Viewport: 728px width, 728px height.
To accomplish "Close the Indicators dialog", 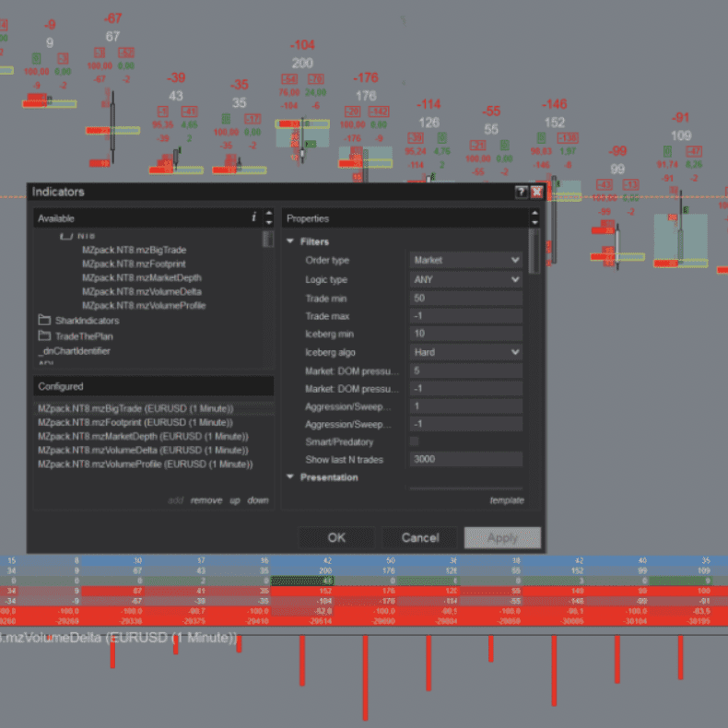I will [x=536, y=192].
